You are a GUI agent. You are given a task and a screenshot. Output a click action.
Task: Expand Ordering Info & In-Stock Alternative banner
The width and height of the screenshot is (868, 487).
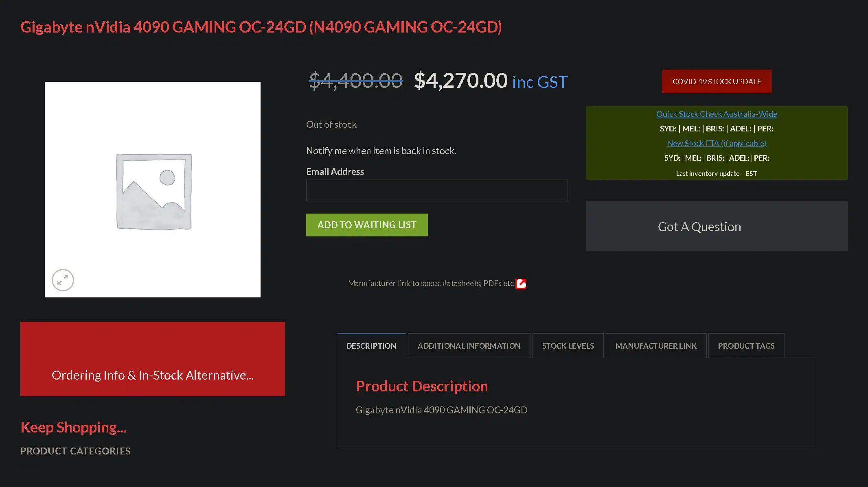(153, 359)
